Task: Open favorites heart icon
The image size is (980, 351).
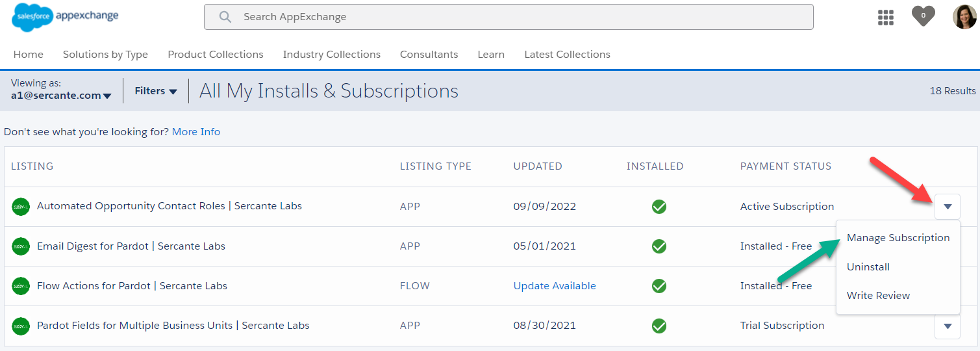Action: [x=923, y=16]
